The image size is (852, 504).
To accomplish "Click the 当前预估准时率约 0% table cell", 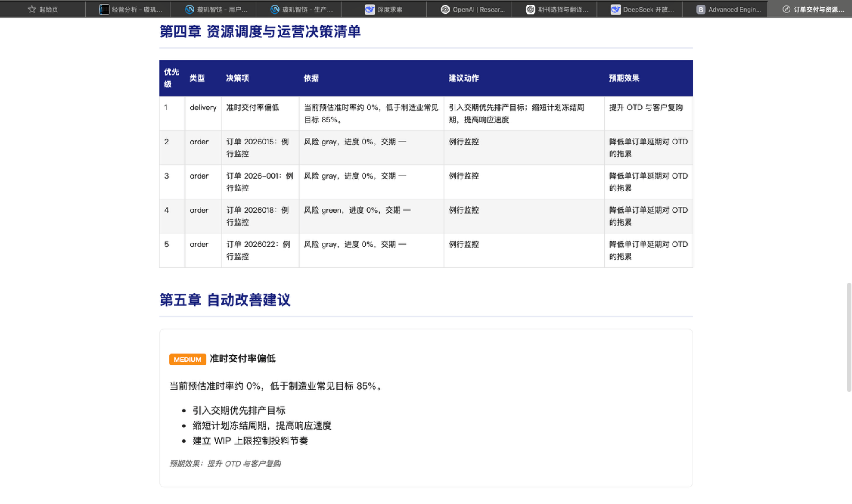I will 371,113.
